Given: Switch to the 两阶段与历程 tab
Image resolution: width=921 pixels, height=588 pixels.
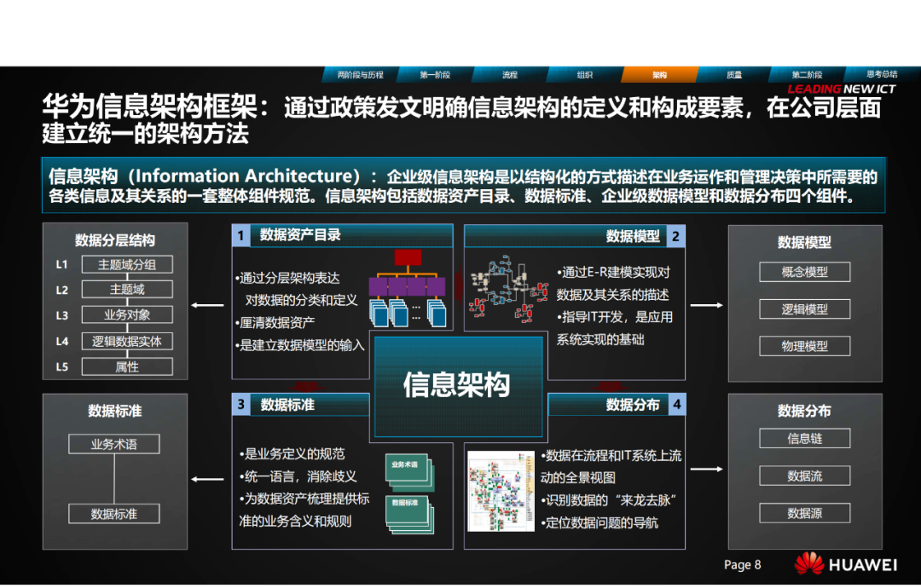Looking at the screenshot, I should pyautogui.click(x=361, y=75).
